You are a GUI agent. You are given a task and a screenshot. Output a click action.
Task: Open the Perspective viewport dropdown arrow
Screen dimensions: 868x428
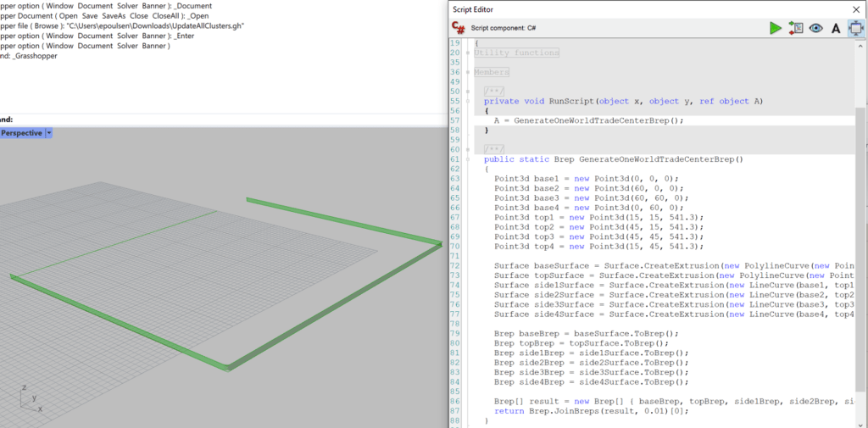pos(48,133)
